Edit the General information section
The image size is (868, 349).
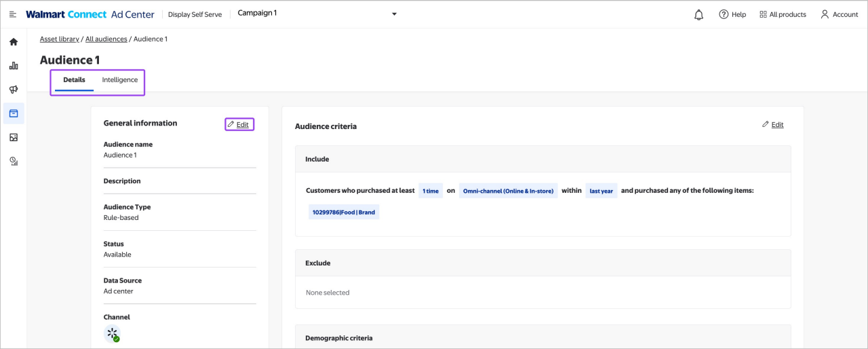coord(239,124)
